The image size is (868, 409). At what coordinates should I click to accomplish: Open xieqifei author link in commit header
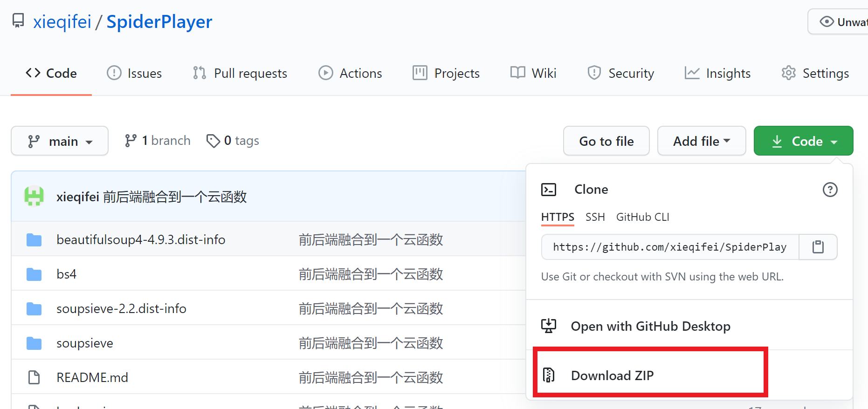(78, 197)
